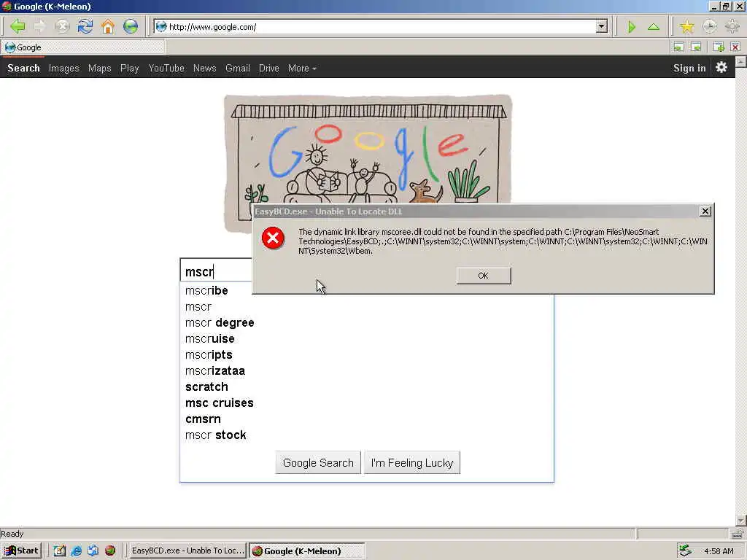Open the Windows Start menu
747x560 pixels.
22,551
